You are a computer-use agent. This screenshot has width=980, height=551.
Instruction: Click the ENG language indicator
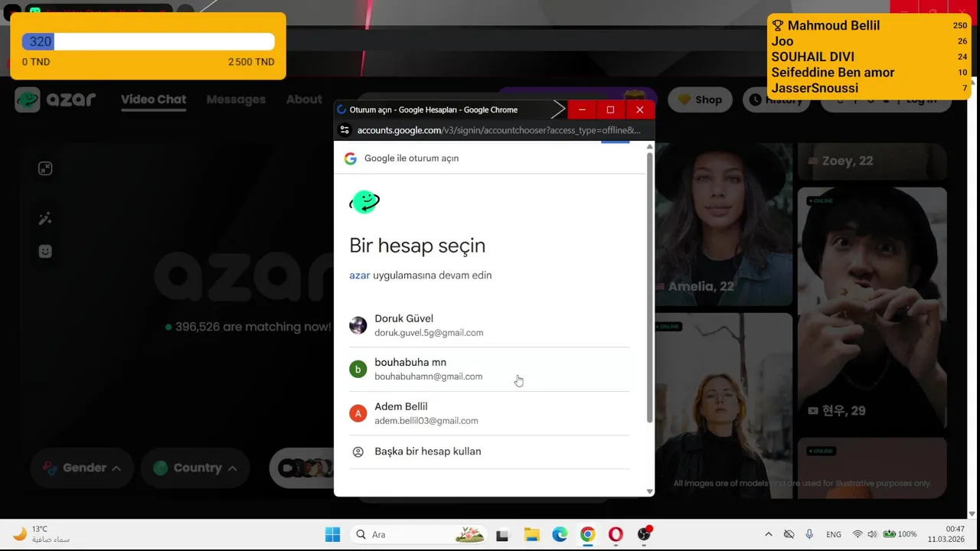click(834, 534)
